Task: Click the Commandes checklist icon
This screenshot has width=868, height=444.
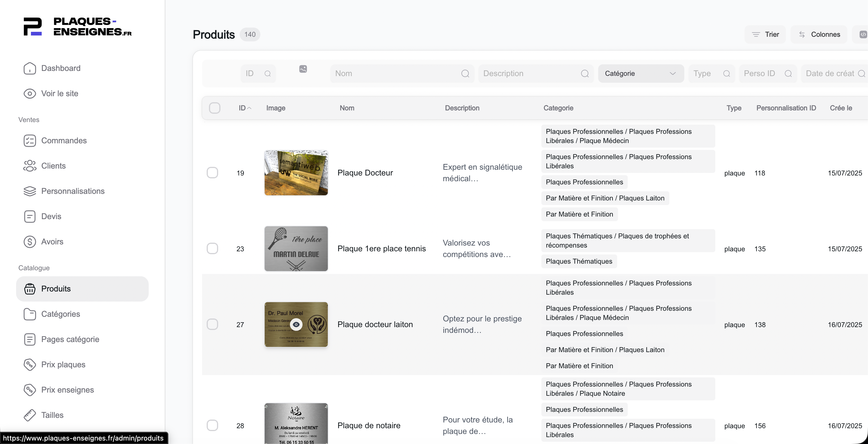Action: pos(30,141)
